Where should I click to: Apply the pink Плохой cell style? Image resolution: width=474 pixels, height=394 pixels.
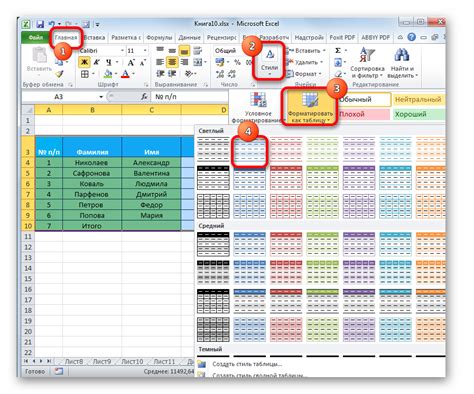tap(364, 114)
